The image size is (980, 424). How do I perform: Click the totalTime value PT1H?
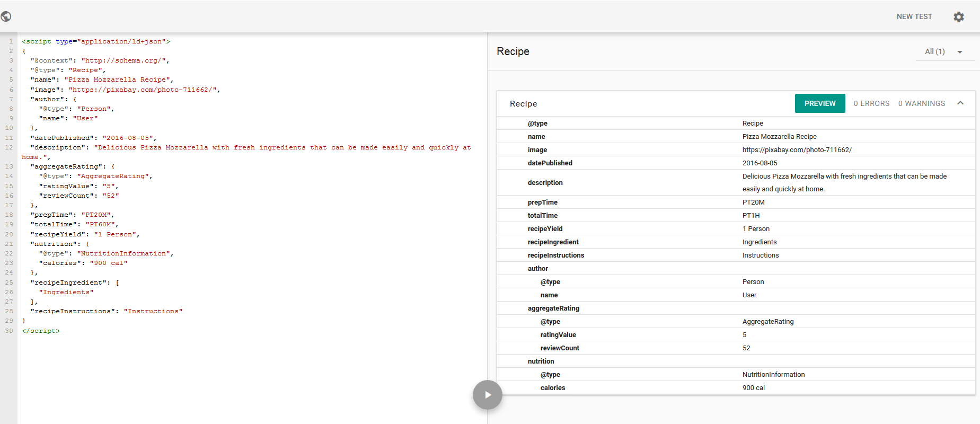click(751, 216)
